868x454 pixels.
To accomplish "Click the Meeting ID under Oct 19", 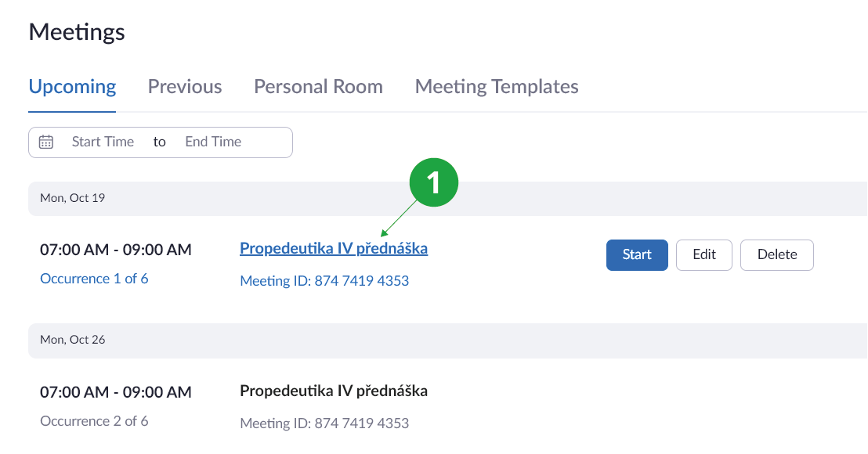I will pyautogui.click(x=324, y=280).
